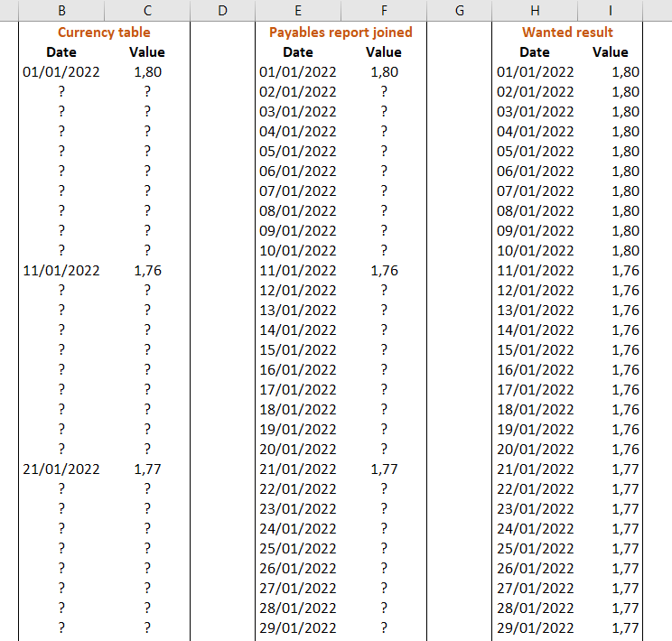Click 11/01/2022 in the Currency table

point(61,271)
